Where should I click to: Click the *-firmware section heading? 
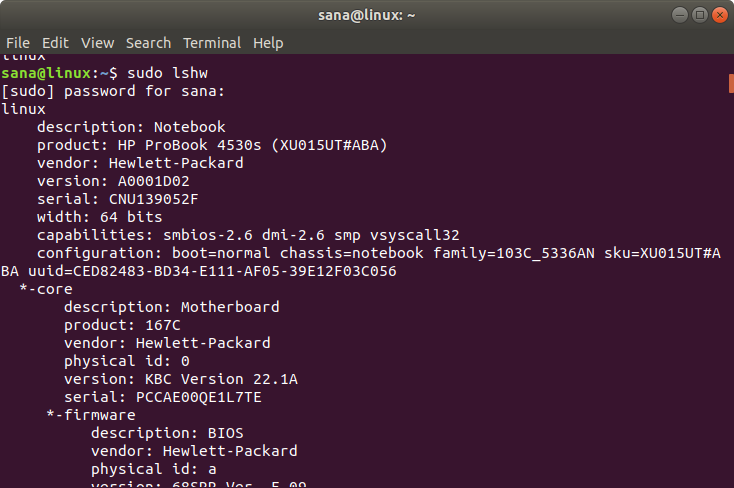pos(91,415)
